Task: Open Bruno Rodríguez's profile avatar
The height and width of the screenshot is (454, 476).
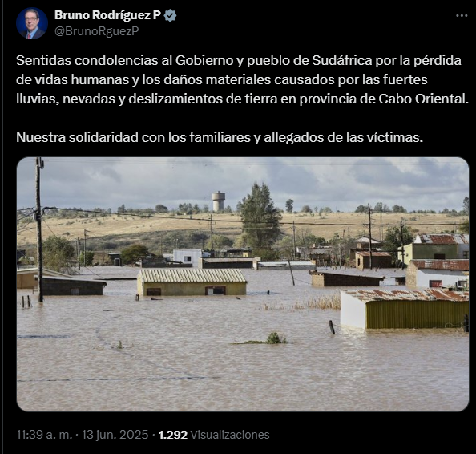Action: 32,23
